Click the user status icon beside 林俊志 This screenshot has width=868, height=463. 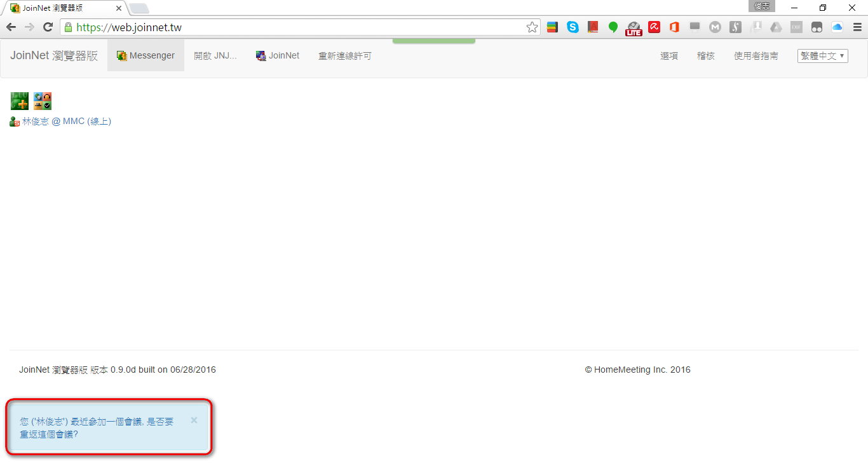pos(15,121)
